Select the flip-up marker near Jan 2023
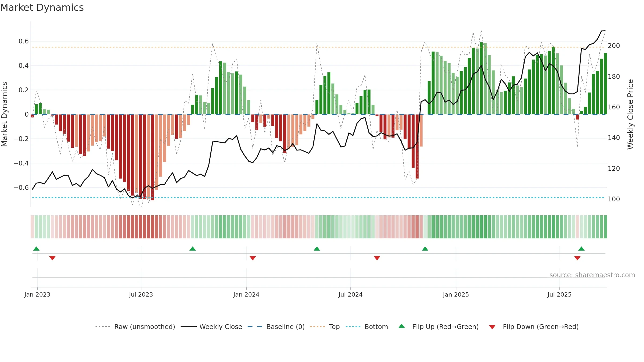644x362 pixels. [36, 249]
